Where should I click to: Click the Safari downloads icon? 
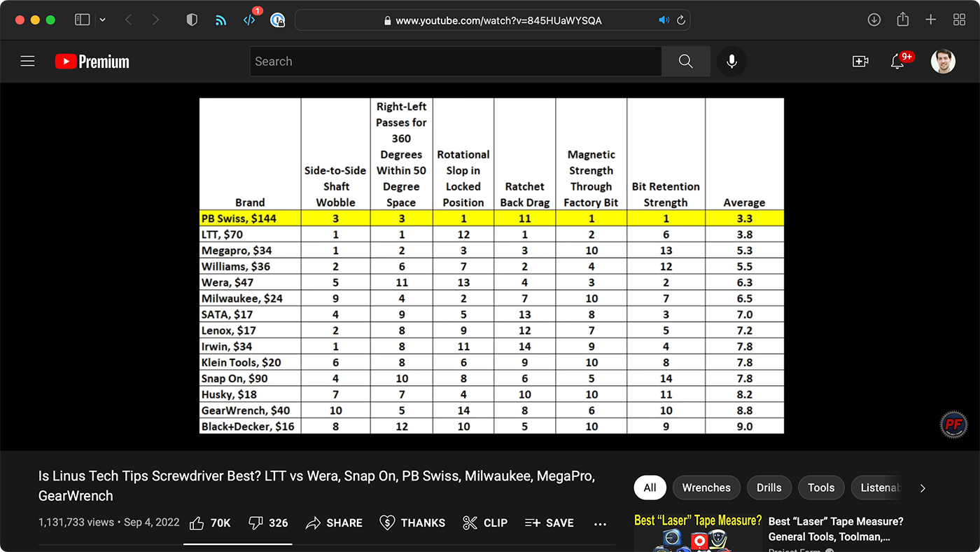[x=874, y=20]
